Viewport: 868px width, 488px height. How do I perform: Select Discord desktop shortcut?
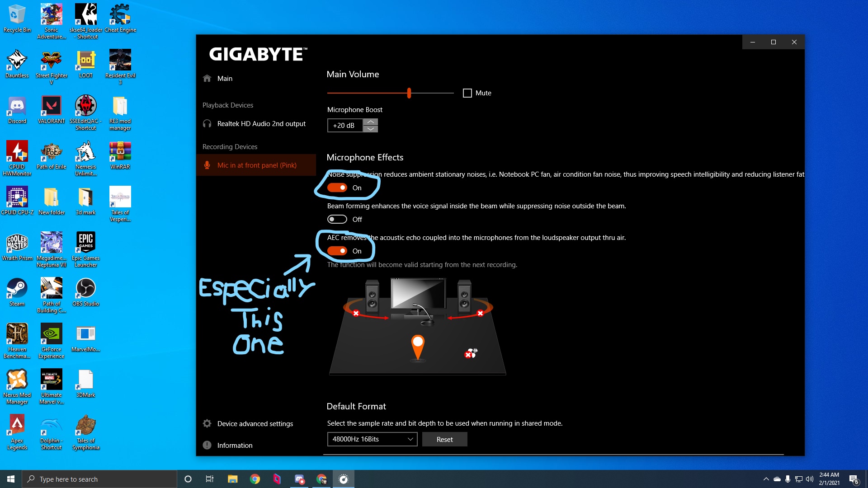click(x=17, y=110)
